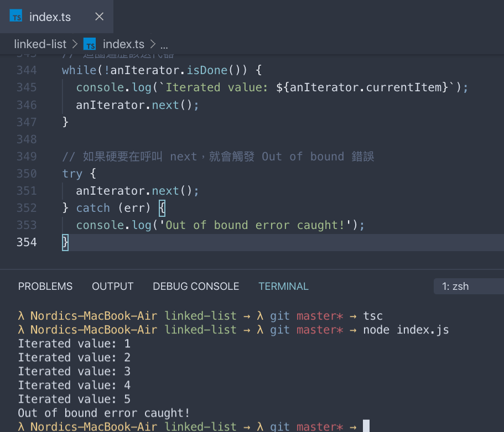Image resolution: width=504 pixels, height=432 pixels.
Task: Click line number 349 in the gutter
Action: (27, 156)
